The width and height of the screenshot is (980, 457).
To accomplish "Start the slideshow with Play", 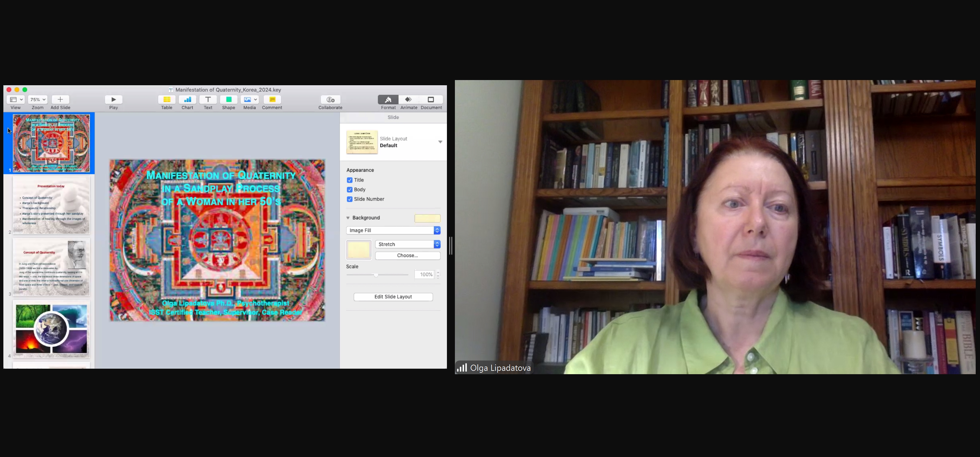I will tap(113, 100).
